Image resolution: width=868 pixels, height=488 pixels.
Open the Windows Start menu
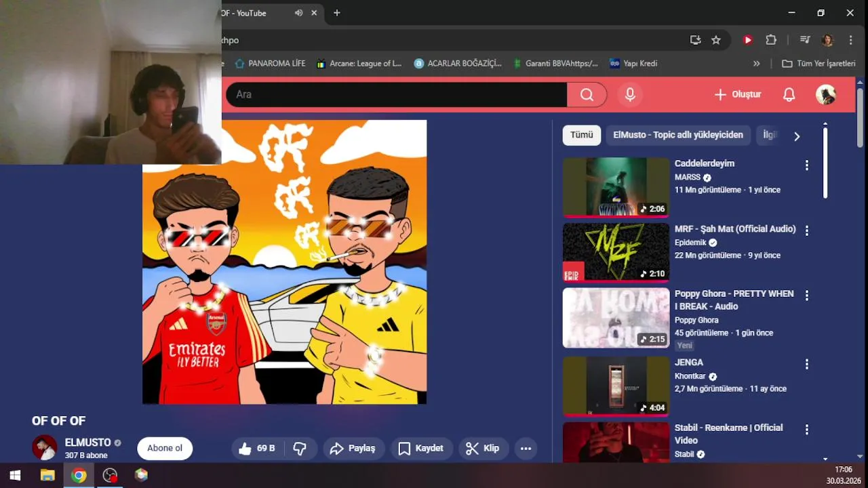point(15,475)
